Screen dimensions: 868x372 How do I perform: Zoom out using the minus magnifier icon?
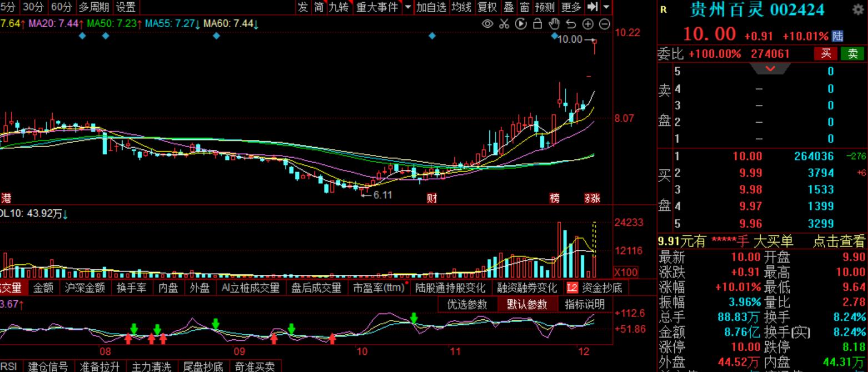pyautogui.click(x=604, y=24)
